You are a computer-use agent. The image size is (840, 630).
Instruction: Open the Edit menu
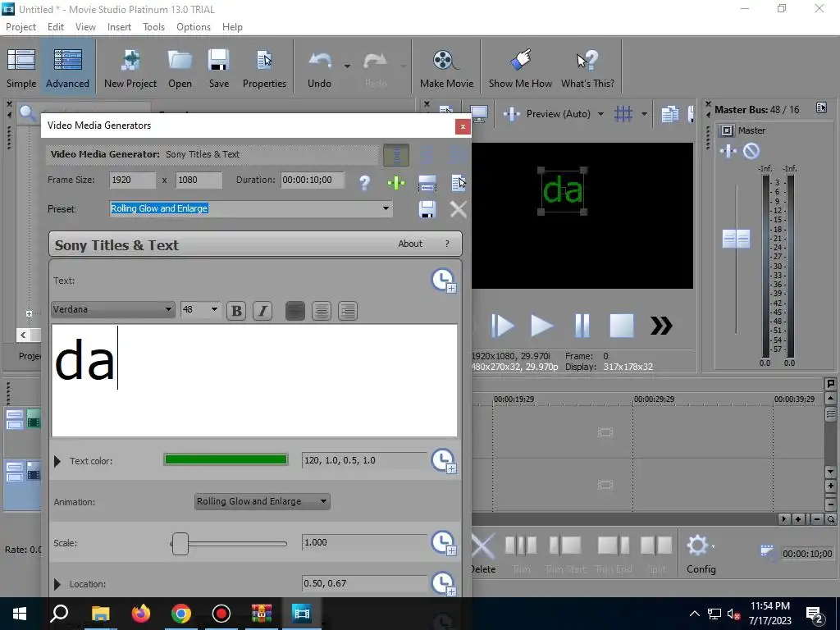click(x=56, y=27)
